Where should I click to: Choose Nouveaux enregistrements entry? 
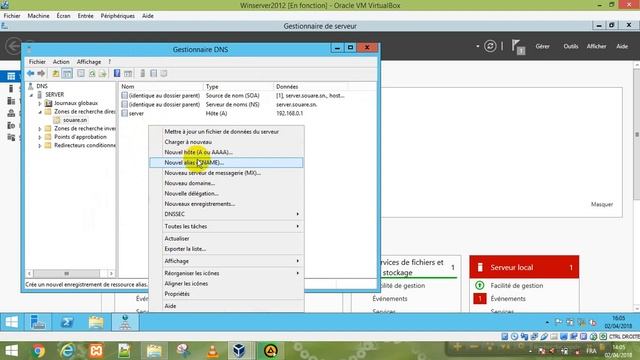[x=226, y=204]
